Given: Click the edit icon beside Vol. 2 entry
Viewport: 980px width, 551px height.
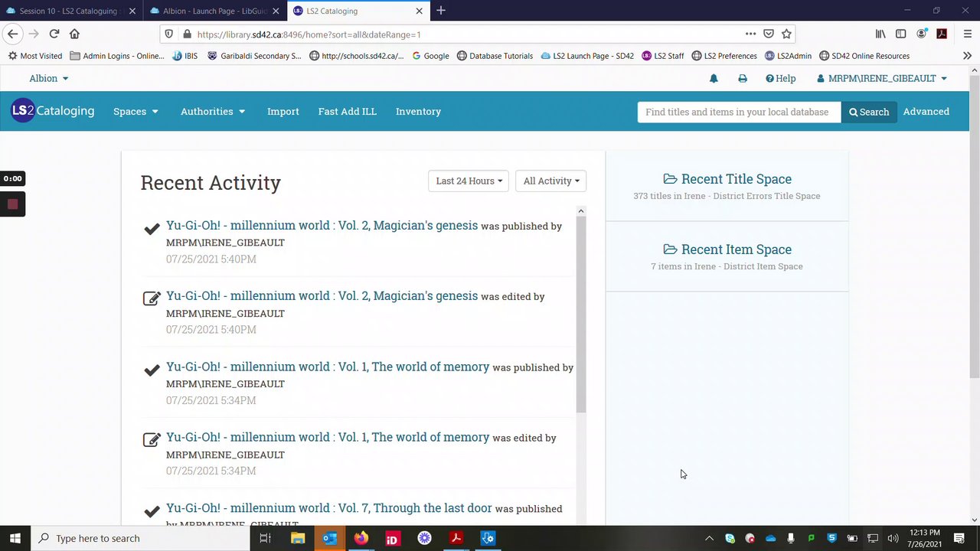Looking at the screenshot, I should tap(152, 298).
